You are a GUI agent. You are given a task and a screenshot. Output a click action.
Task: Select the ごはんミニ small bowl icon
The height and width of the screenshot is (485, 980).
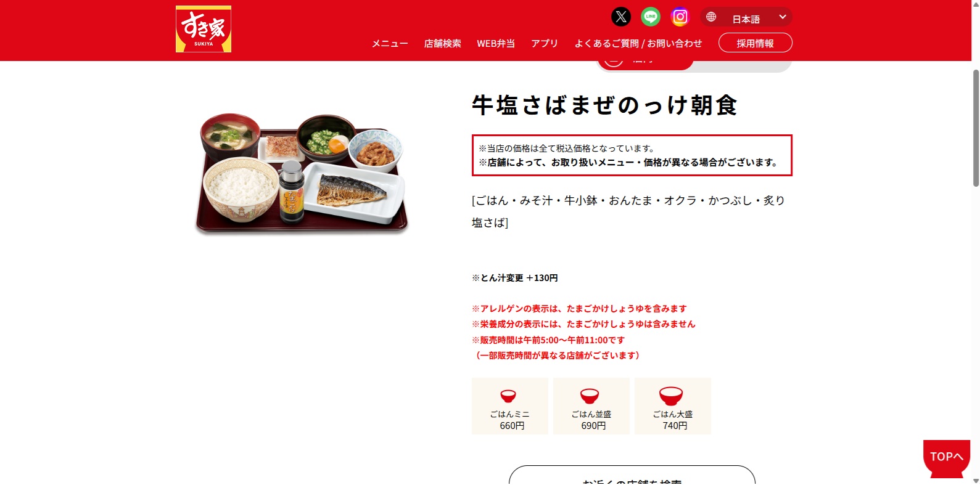click(x=508, y=396)
